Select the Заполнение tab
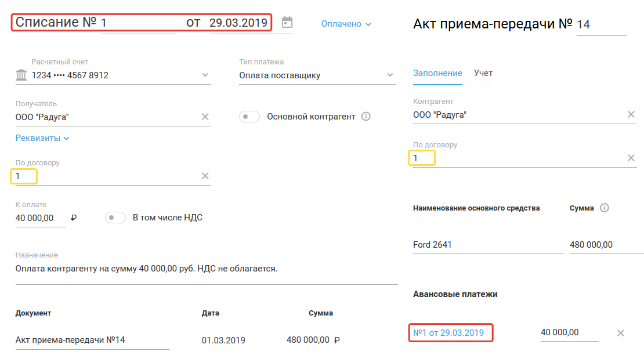The image size is (644, 355). pyautogui.click(x=437, y=73)
